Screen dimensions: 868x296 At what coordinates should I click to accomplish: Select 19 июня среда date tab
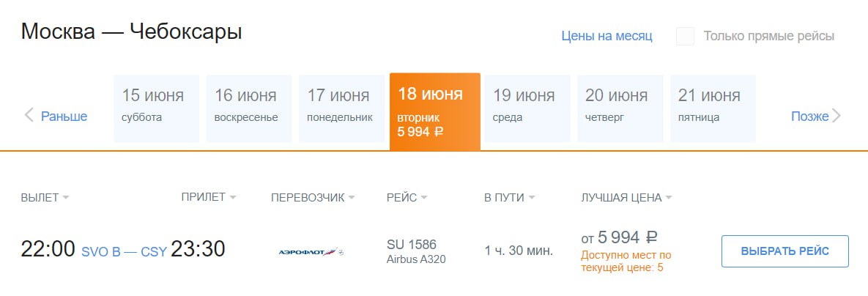pyautogui.click(x=527, y=108)
